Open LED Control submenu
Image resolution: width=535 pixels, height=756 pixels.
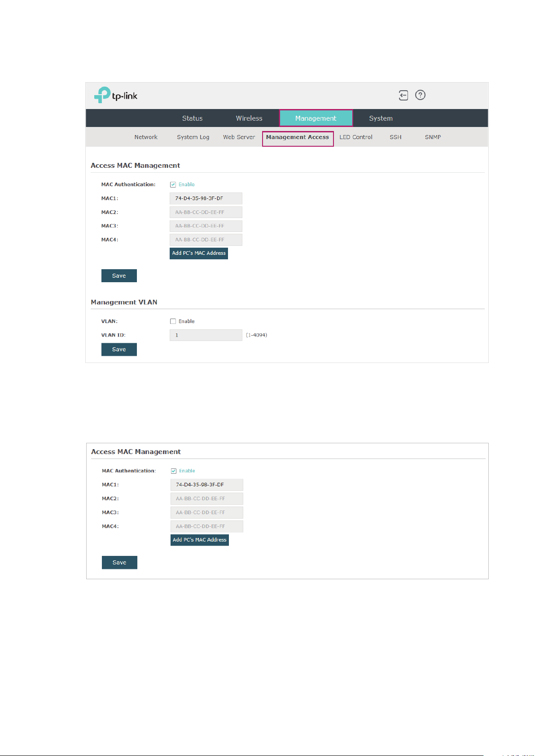click(x=356, y=137)
